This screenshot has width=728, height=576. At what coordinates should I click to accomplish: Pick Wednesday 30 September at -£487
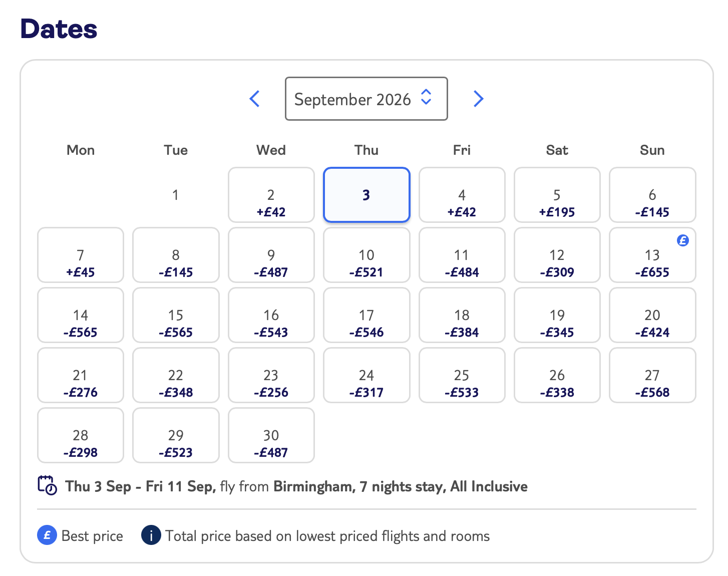(271, 435)
